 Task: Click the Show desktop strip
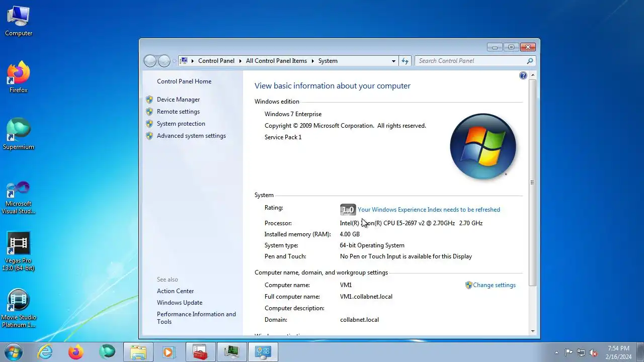pos(640,352)
